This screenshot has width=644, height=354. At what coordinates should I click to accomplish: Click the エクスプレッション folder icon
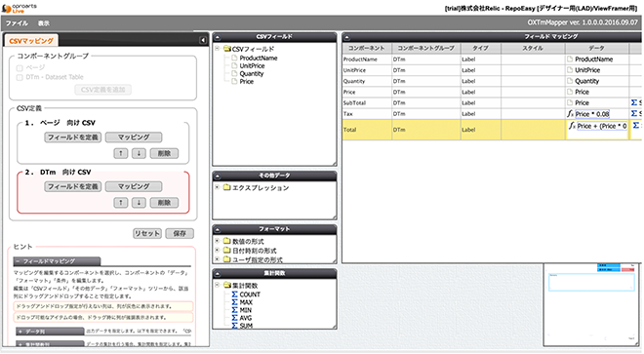tap(227, 187)
